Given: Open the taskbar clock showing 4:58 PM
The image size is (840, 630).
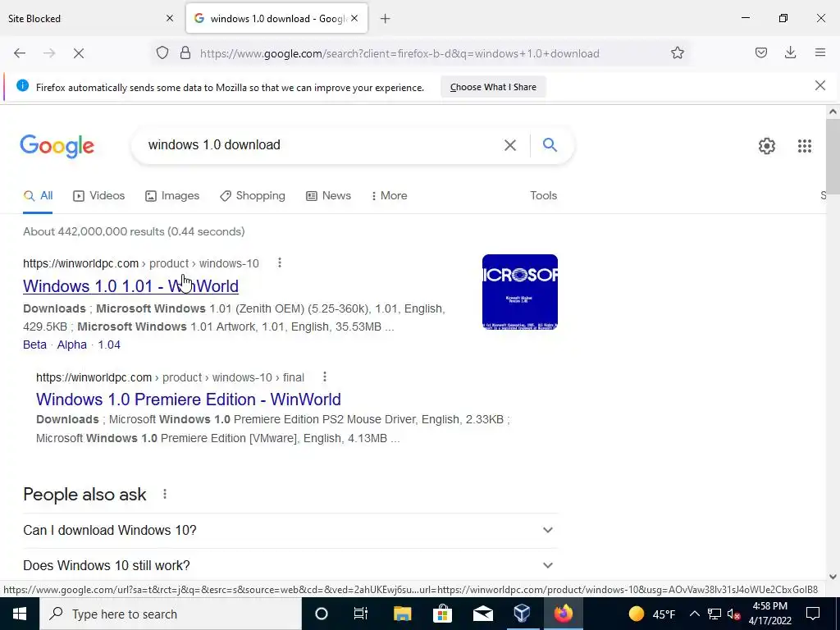Looking at the screenshot, I should pyautogui.click(x=769, y=614).
